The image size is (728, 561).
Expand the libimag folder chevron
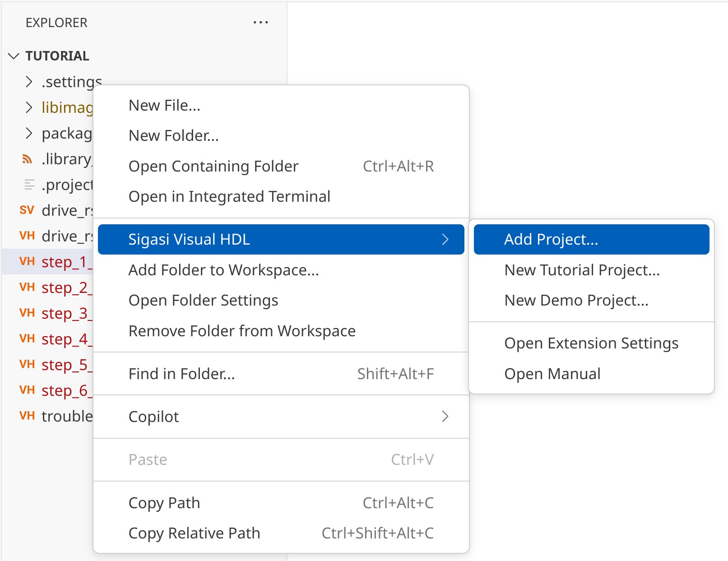pos(29,107)
